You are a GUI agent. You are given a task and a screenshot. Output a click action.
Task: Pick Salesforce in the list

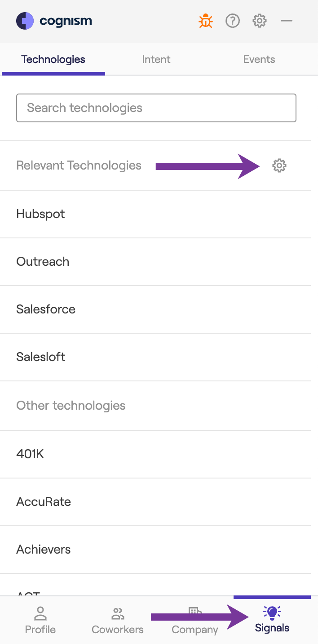[x=46, y=309]
